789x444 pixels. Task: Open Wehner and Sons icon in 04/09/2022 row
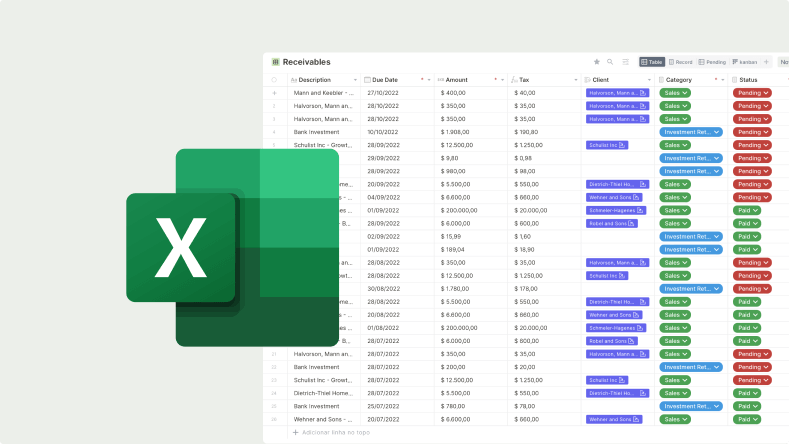[x=636, y=197]
